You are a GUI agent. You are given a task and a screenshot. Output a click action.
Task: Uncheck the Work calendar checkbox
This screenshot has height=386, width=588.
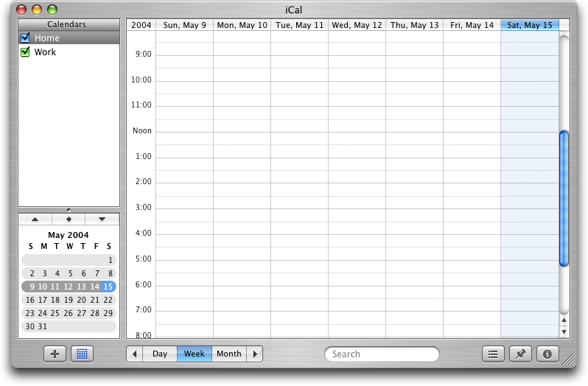click(x=26, y=52)
